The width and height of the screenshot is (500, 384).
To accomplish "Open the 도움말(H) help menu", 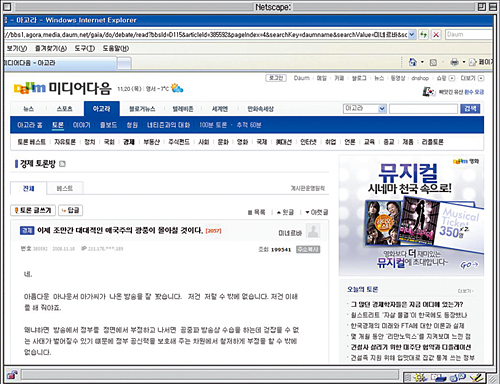I will click(x=115, y=48).
